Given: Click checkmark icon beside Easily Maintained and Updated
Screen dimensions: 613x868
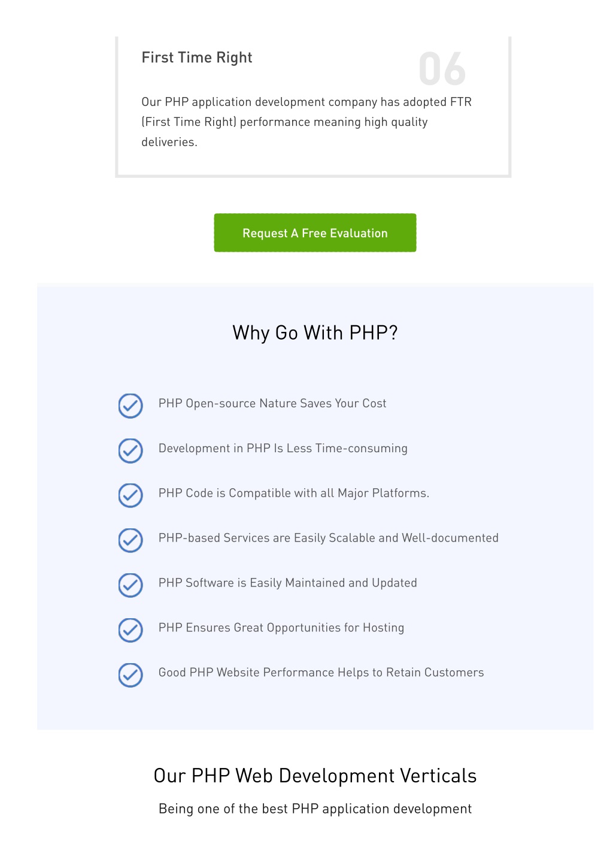Looking at the screenshot, I should (x=131, y=585).
